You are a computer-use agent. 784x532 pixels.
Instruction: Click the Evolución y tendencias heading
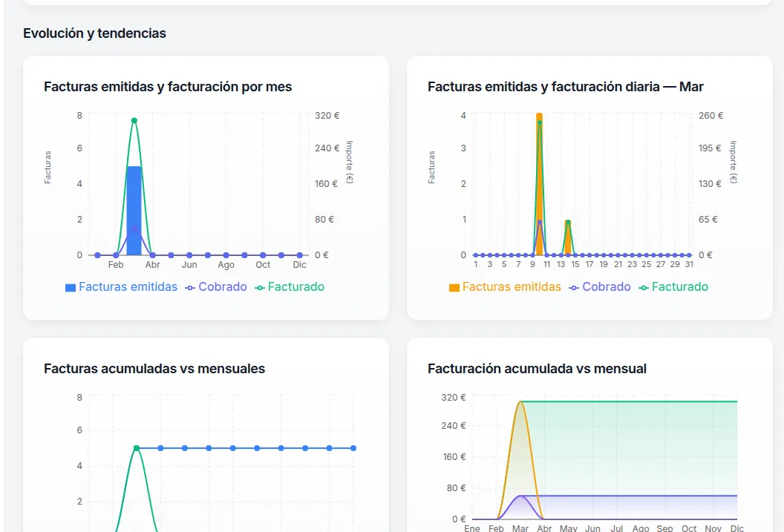coord(94,33)
